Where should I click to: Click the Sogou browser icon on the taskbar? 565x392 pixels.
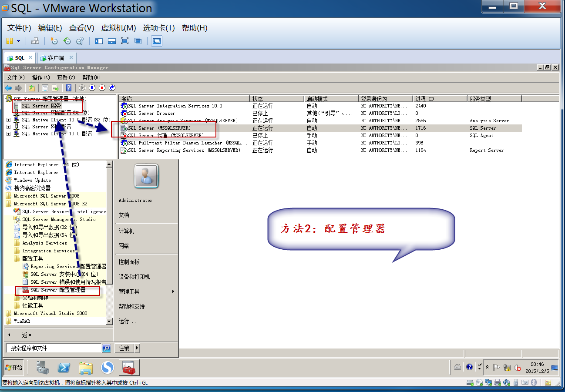[x=108, y=368]
